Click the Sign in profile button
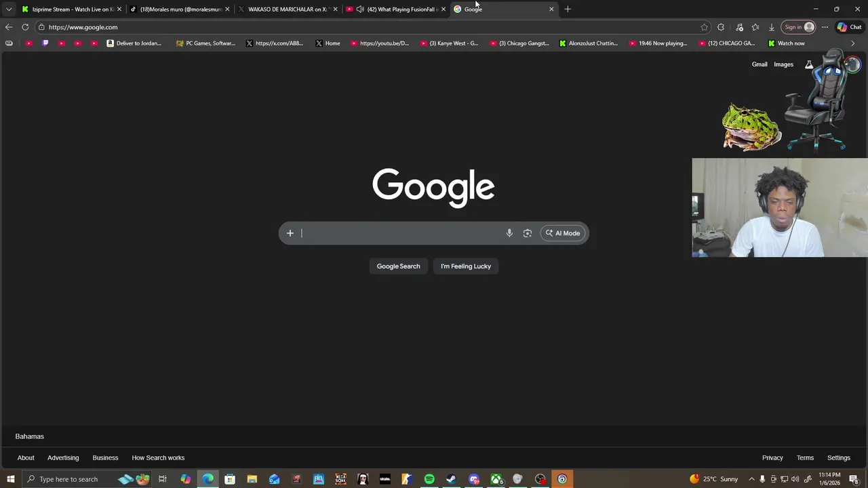 click(798, 27)
